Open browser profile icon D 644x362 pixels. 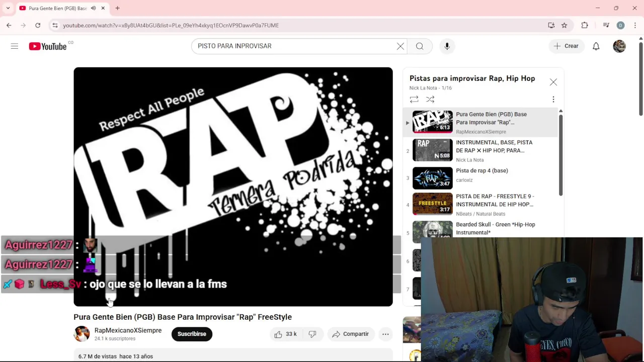click(620, 25)
